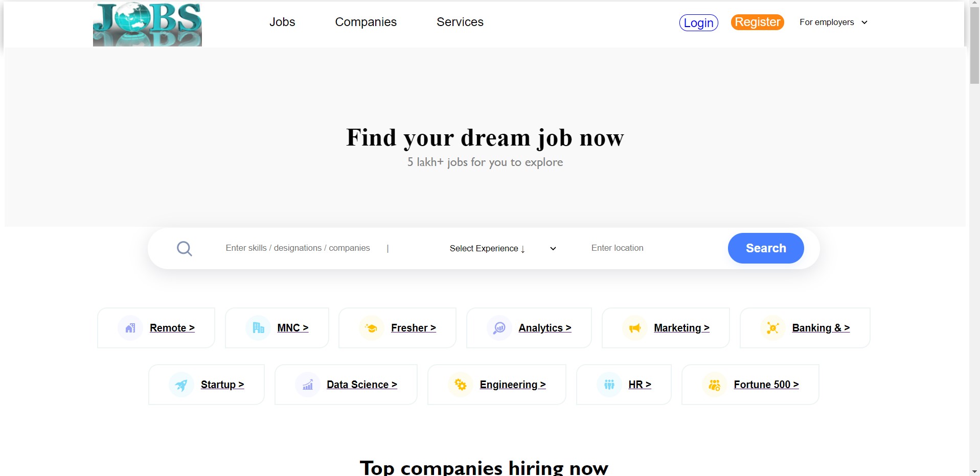Click the Fortune 500 group icon

714,385
